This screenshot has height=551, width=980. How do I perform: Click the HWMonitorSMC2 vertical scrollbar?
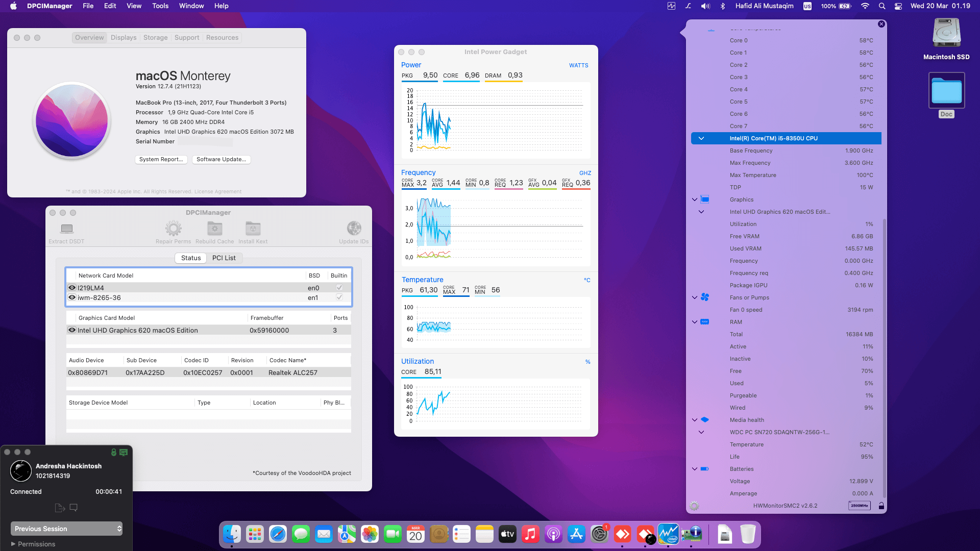pyautogui.click(x=885, y=357)
